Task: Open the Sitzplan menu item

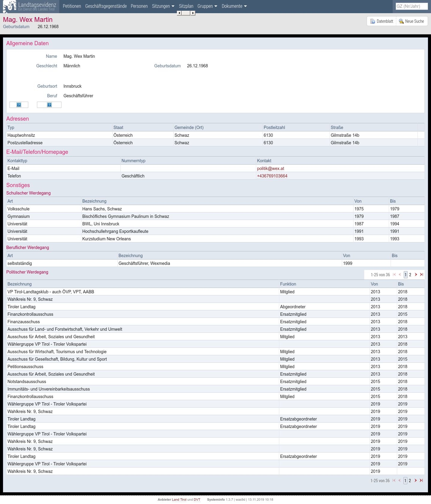Action: point(186,6)
